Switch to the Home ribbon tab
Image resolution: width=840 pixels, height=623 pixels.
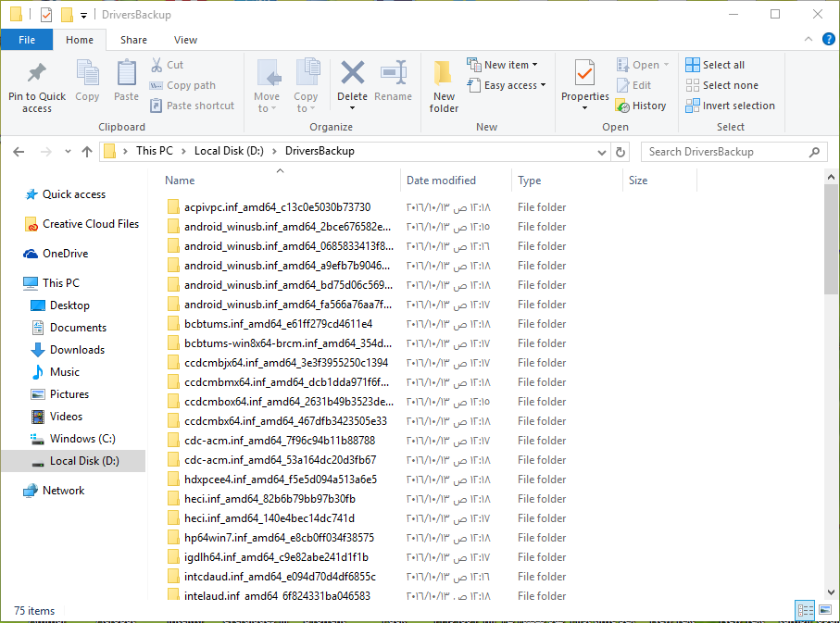click(80, 40)
